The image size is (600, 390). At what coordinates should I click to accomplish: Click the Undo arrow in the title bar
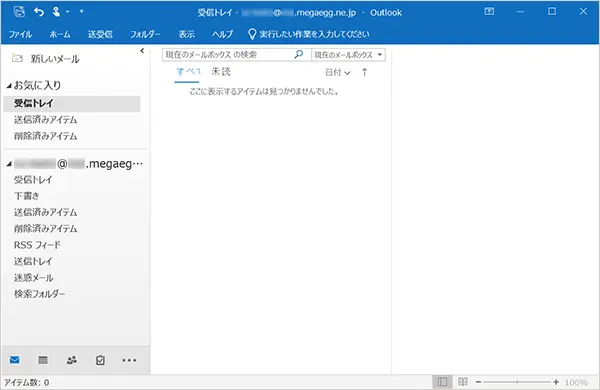click(39, 12)
